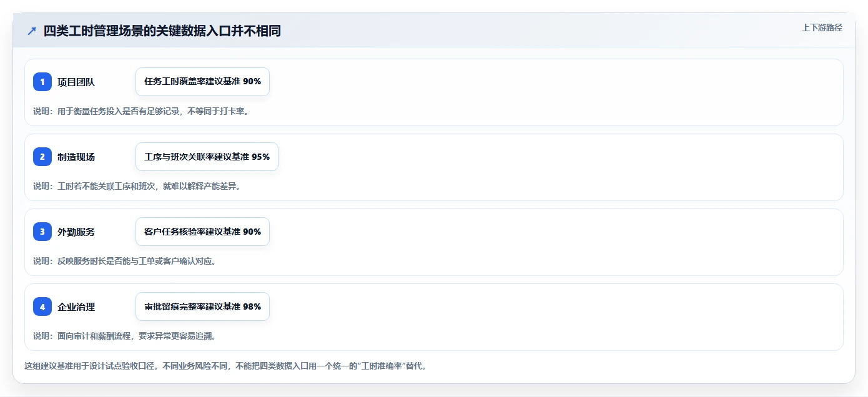
Task: Click the 制造现场 description about 产能差异
Action: click(137, 186)
